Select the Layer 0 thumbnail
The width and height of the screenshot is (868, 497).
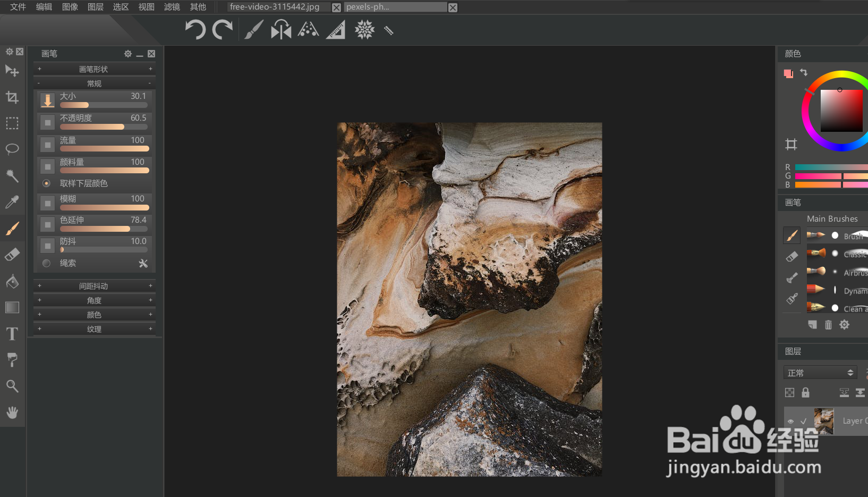[x=824, y=421]
